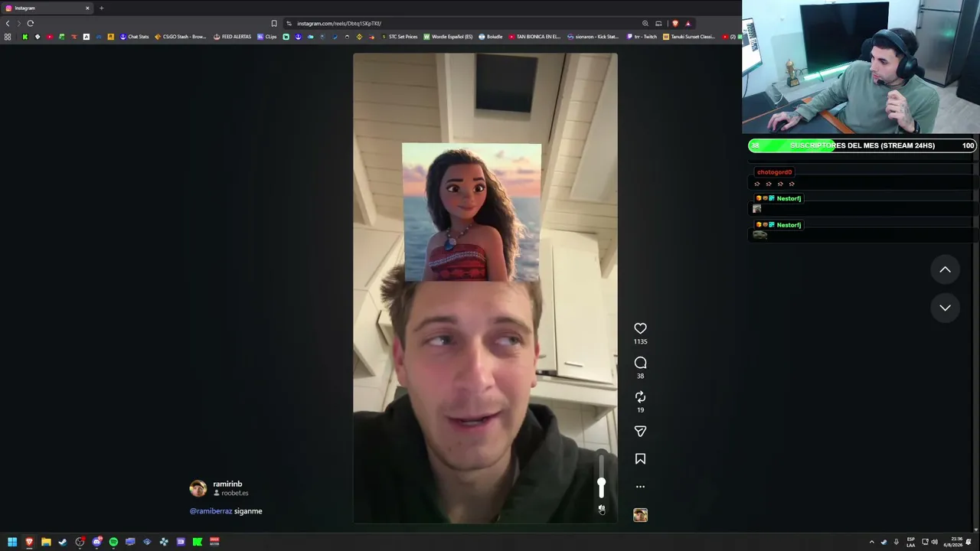Open the Windows Start menu
This screenshot has width=980, height=551.
(12, 542)
